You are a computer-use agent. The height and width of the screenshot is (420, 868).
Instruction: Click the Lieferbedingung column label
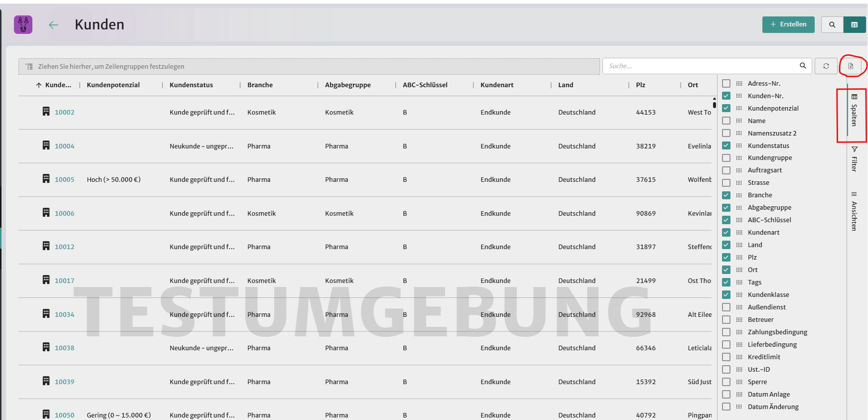772,345
